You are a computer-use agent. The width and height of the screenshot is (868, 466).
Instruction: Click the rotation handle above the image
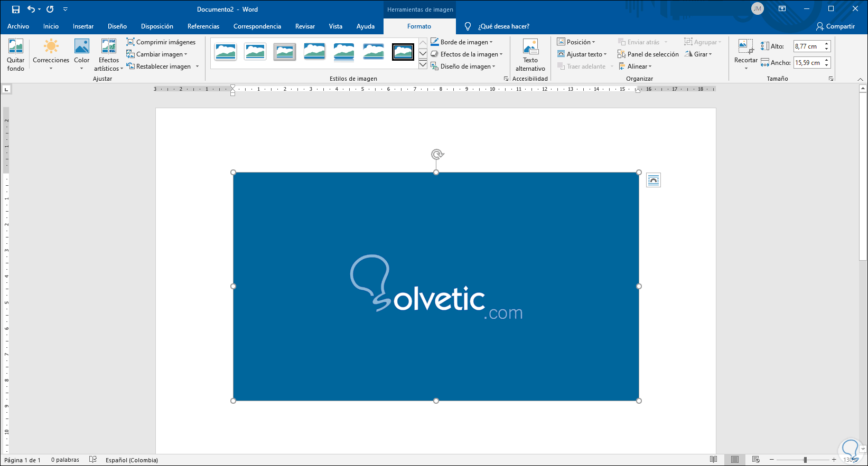coord(436,154)
